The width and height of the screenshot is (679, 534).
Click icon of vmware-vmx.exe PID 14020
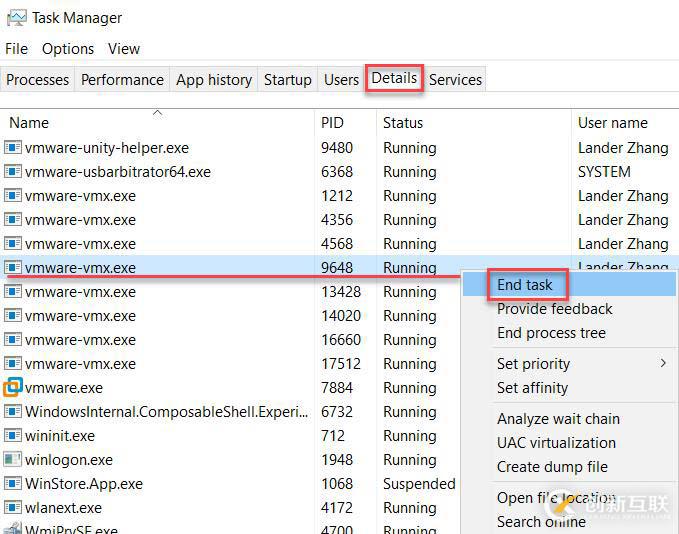(x=13, y=315)
